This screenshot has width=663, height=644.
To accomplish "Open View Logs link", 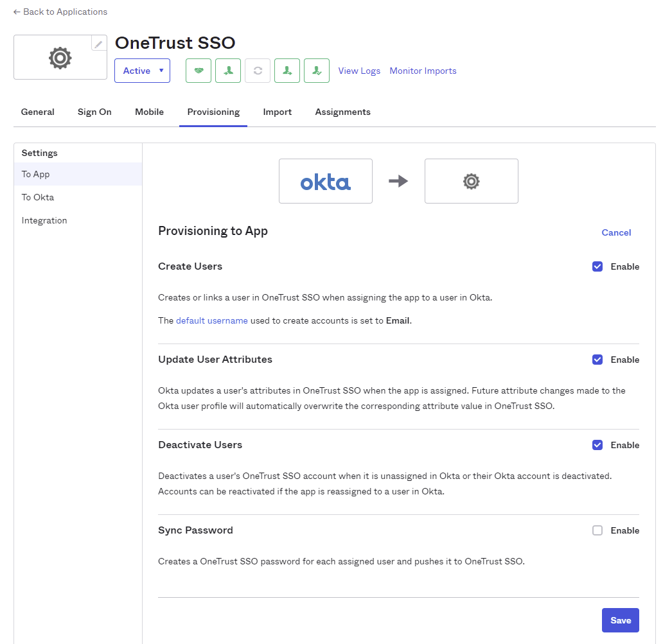I will [359, 71].
